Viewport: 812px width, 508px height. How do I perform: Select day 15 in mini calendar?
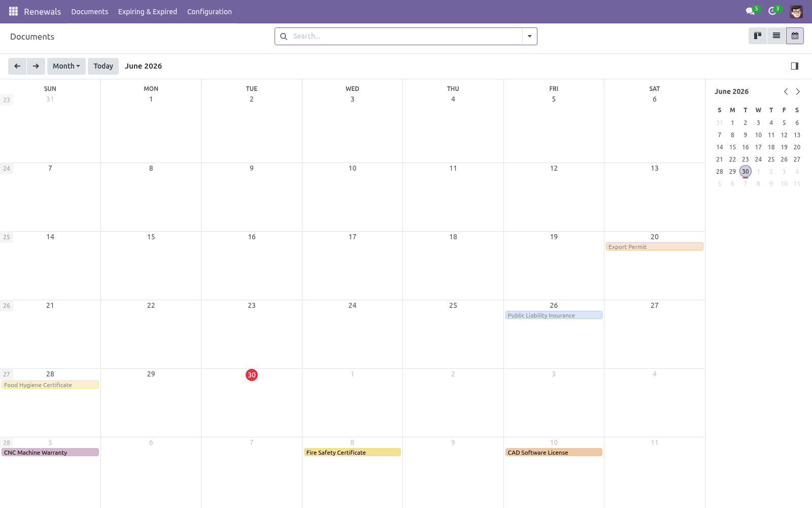pos(732,147)
